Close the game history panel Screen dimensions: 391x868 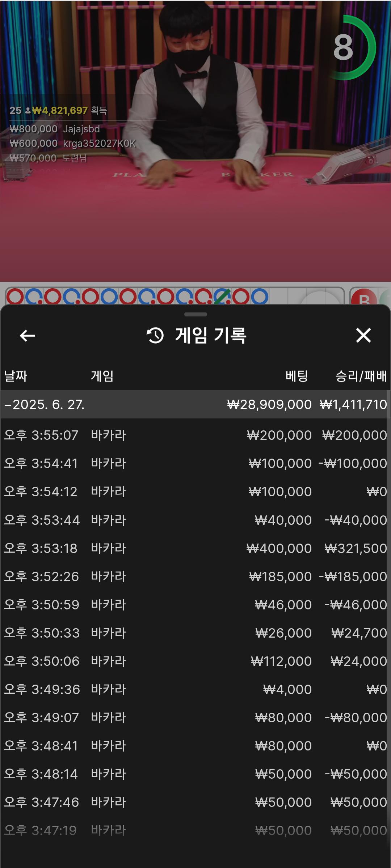363,335
